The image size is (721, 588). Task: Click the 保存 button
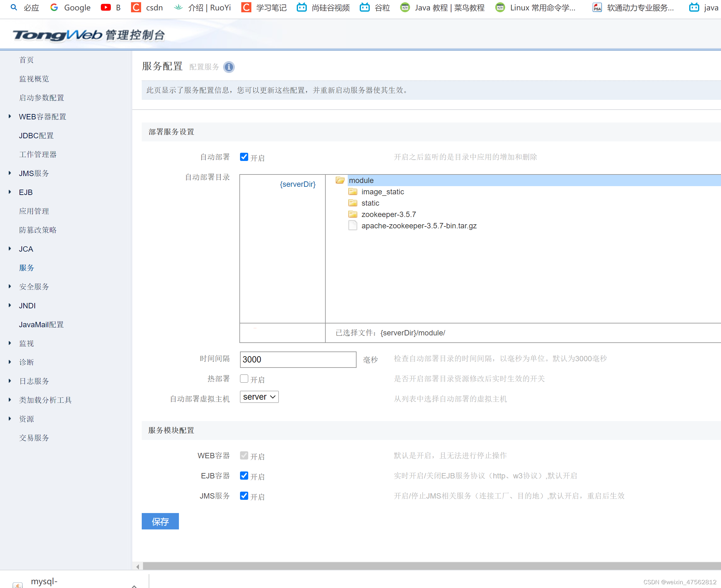tap(160, 521)
